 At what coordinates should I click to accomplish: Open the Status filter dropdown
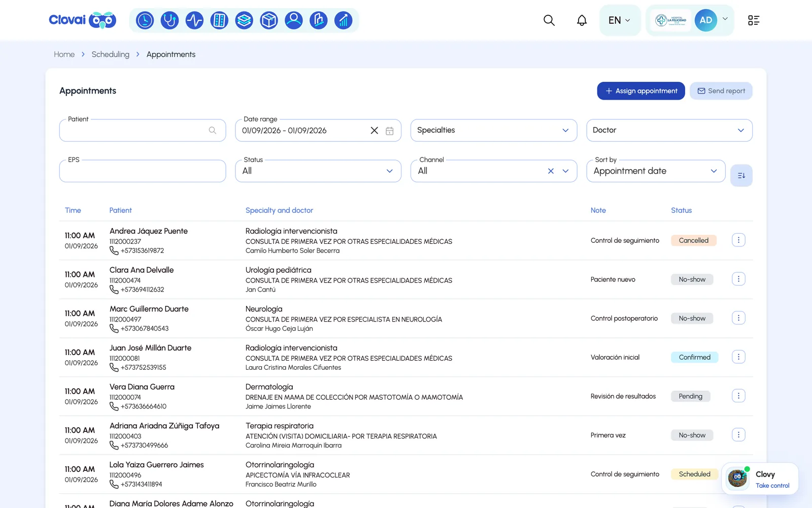tap(318, 171)
